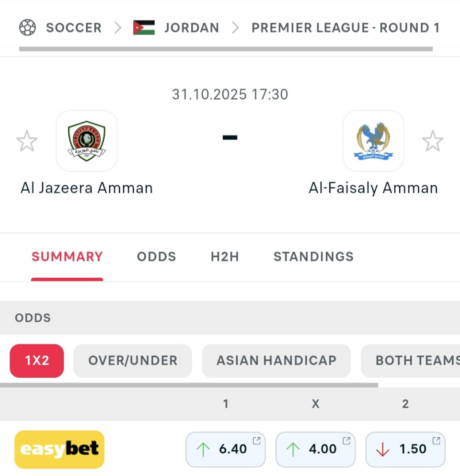Image resolution: width=460 pixels, height=476 pixels.
Task: Open external link icon on 6.40 odds
Action: pos(257,441)
